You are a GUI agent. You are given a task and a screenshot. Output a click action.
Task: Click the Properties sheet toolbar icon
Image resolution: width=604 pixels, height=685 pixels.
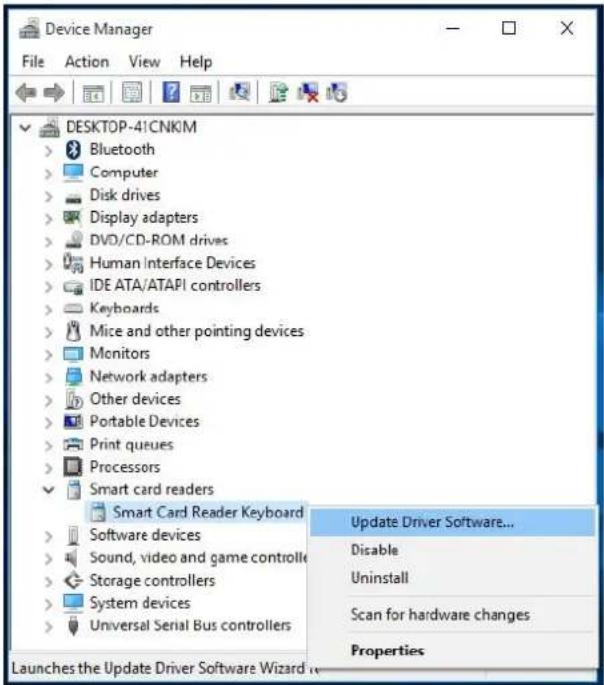(131, 93)
